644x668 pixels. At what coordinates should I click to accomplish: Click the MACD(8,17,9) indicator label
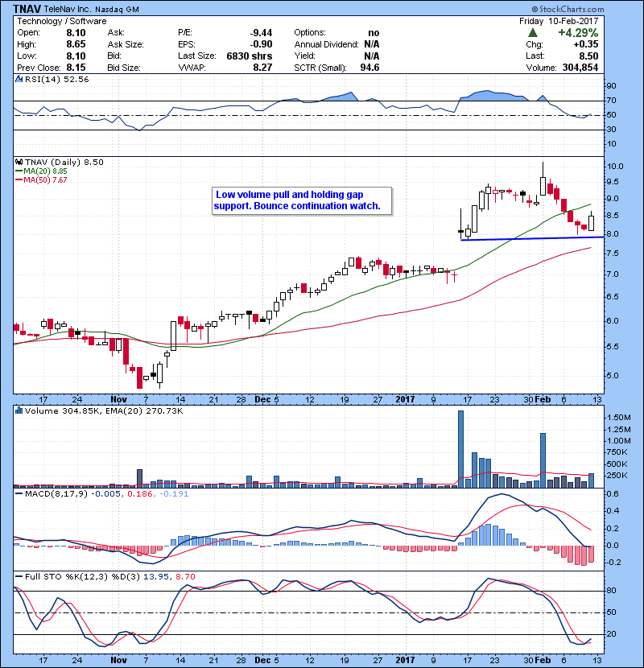coord(56,494)
